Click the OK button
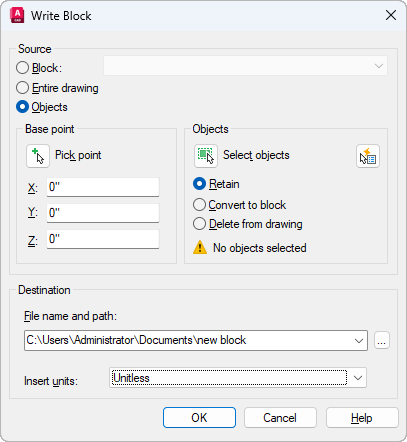Viewport: 407px width, 442px height. 199,418
